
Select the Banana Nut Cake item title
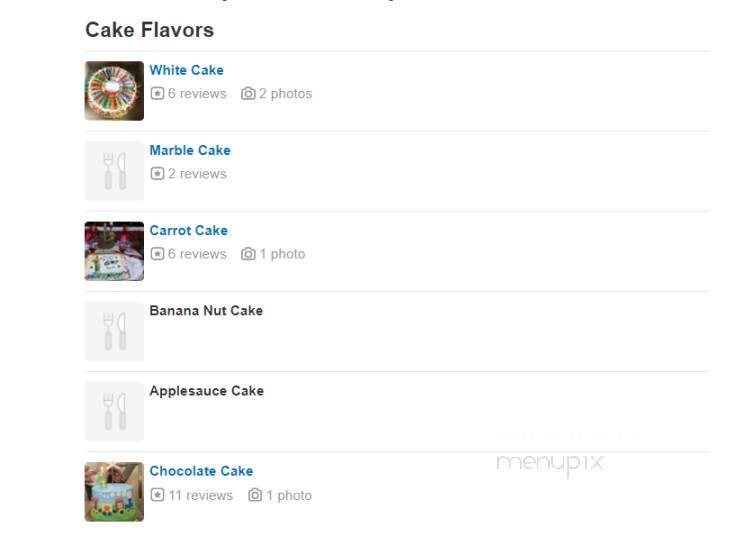pos(206,311)
